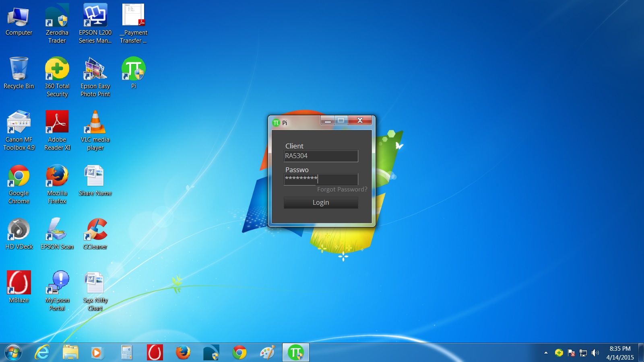Select the HD VDeck shortcut
This screenshot has height=362, width=644.
(x=19, y=234)
